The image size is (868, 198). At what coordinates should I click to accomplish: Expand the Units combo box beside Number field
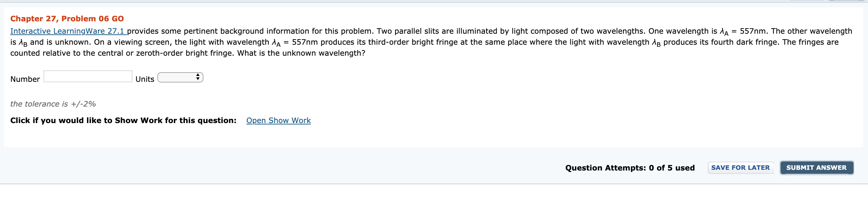click(179, 77)
